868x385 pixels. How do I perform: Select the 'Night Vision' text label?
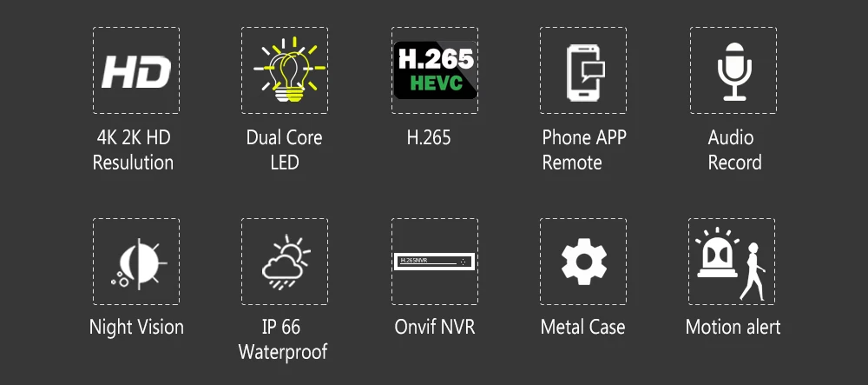136,327
